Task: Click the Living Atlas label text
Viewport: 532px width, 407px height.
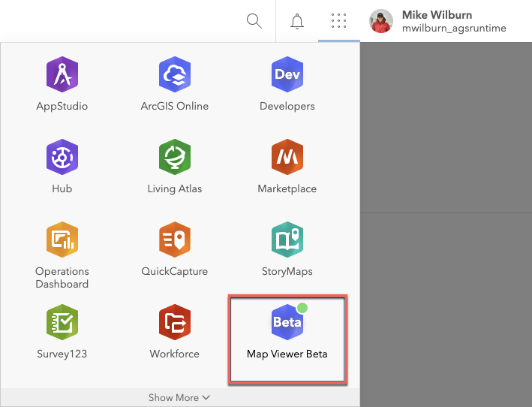Action: pyautogui.click(x=175, y=188)
